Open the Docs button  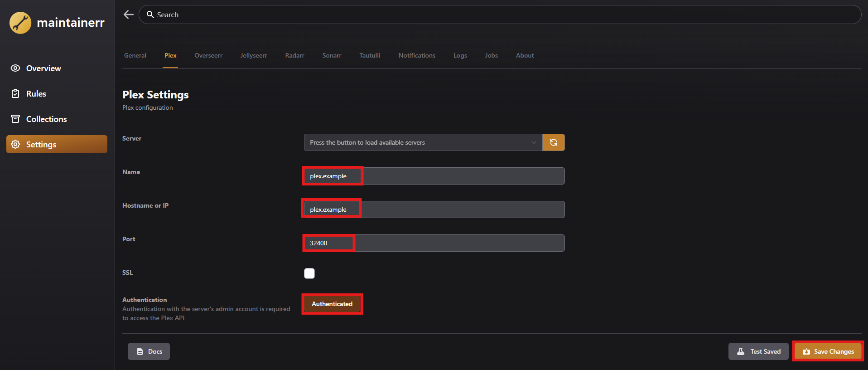(x=149, y=351)
